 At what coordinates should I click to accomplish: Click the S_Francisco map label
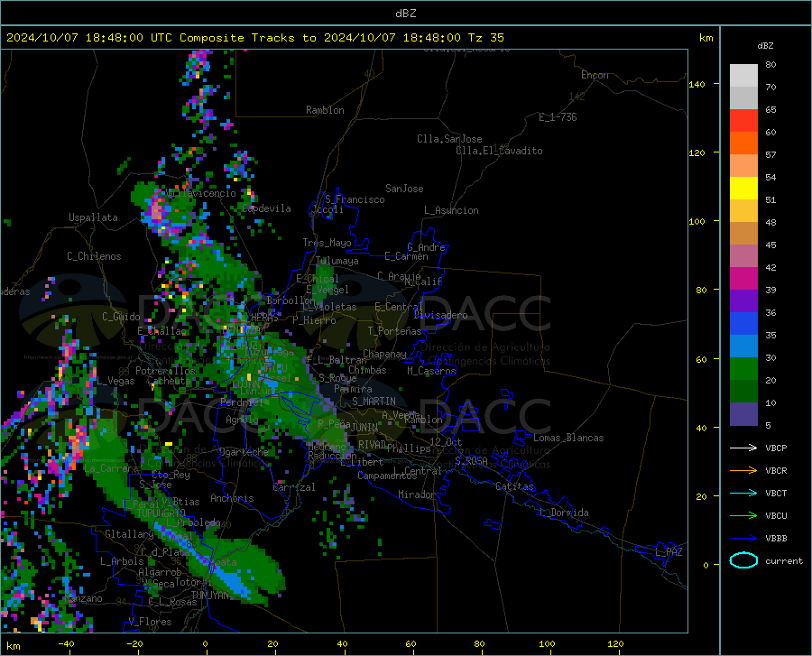[355, 199]
